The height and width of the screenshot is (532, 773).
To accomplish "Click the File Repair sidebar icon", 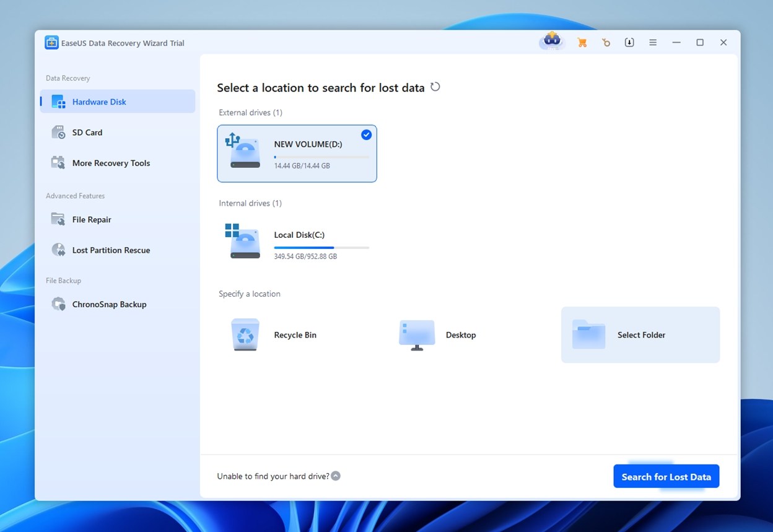I will (58, 219).
